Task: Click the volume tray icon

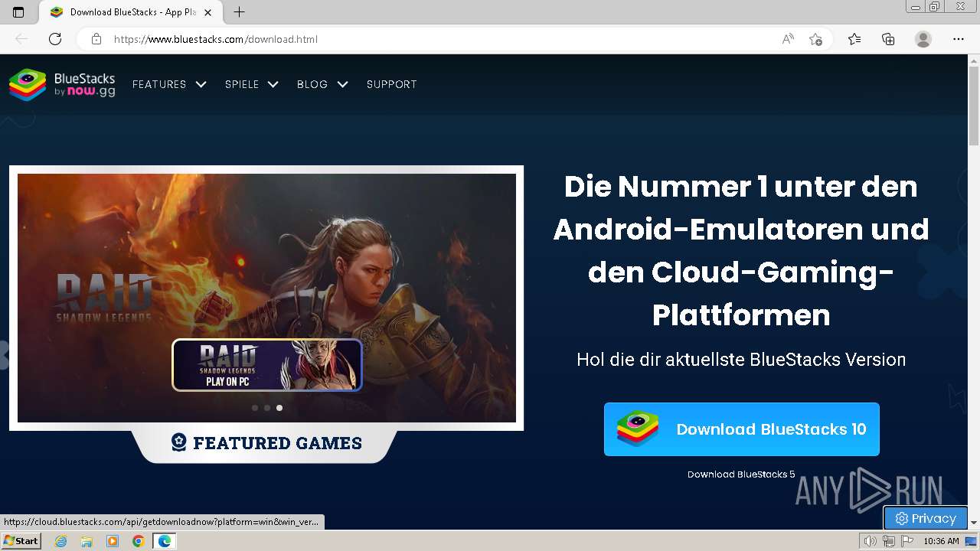Action: (871, 541)
